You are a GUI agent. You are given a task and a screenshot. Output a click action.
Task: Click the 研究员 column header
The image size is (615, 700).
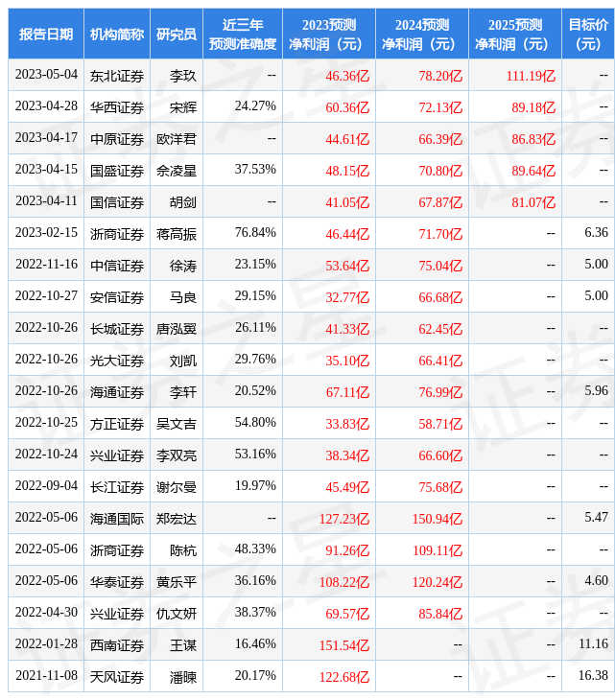click(x=177, y=34)
